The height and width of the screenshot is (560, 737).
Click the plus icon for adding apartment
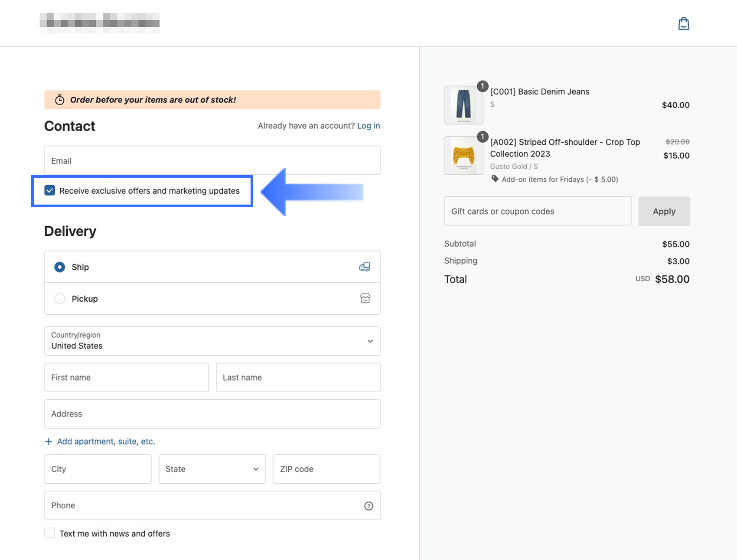coord(49,441)
